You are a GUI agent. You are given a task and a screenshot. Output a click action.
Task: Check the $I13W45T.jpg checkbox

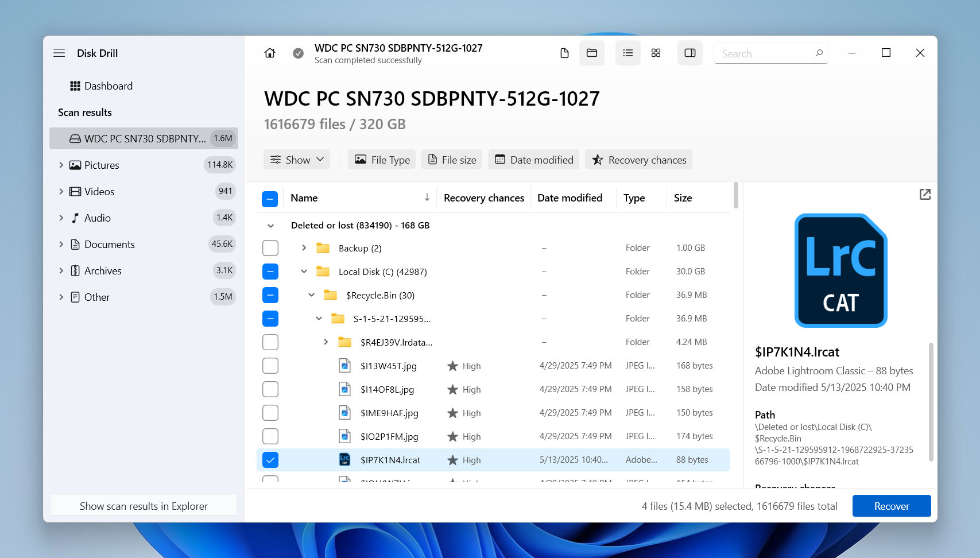click(270, 366)
